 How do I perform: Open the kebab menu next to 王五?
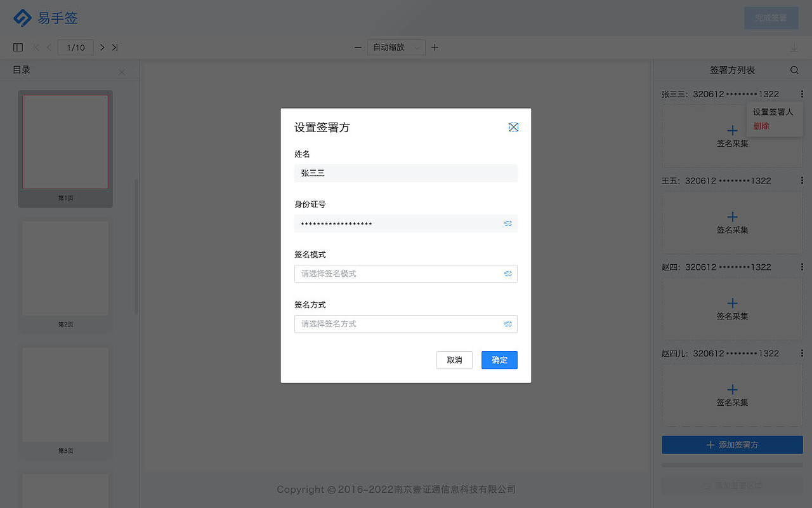(801, 180)
